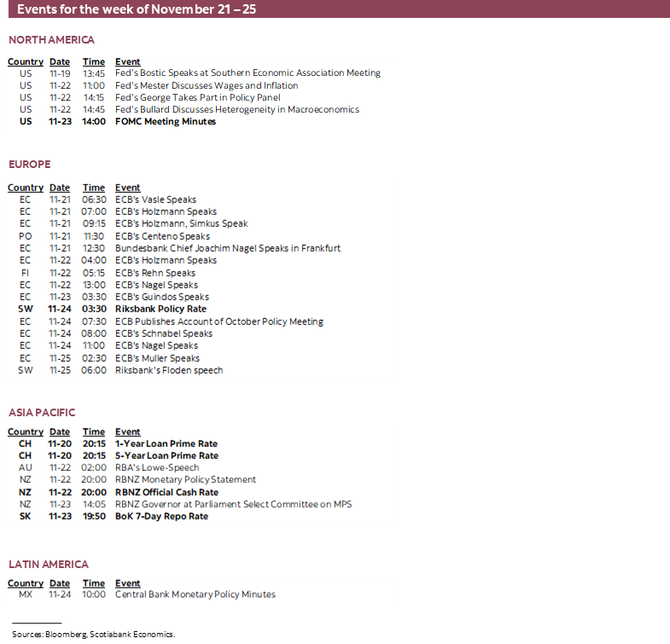Image resolution: width=670 pixels, height=644 pixels.
Task: Click country code PO in Centeno row
Action: click(26, 236)
